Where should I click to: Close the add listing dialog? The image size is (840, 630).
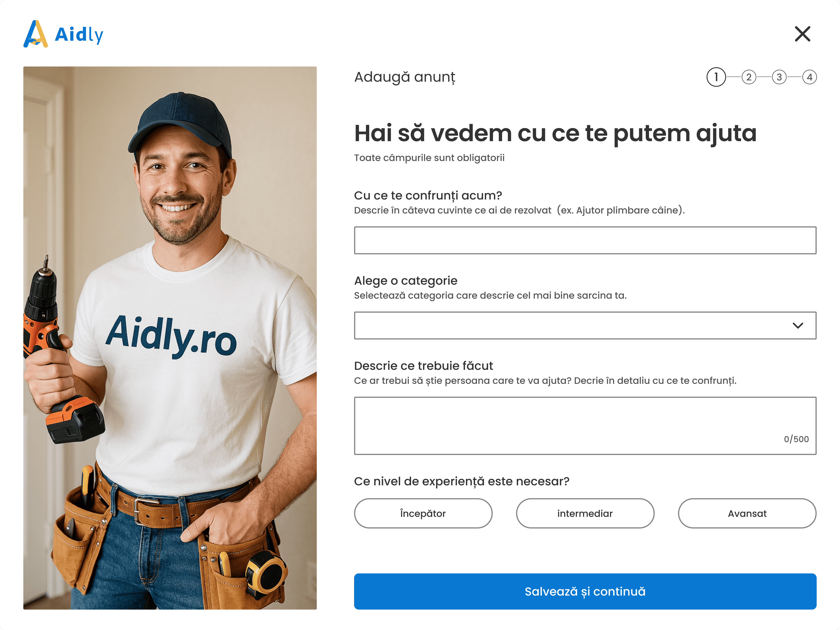pos(802,34)
